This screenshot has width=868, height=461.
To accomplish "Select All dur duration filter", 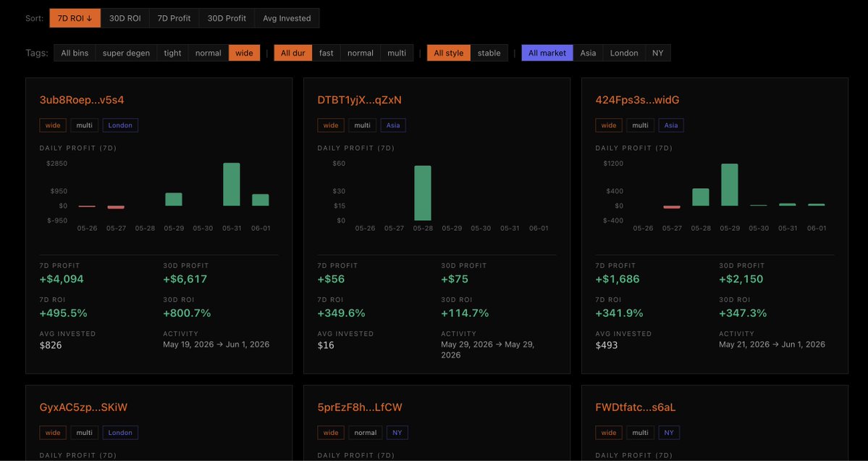I will pyautogui.click(x=293, y=53).
